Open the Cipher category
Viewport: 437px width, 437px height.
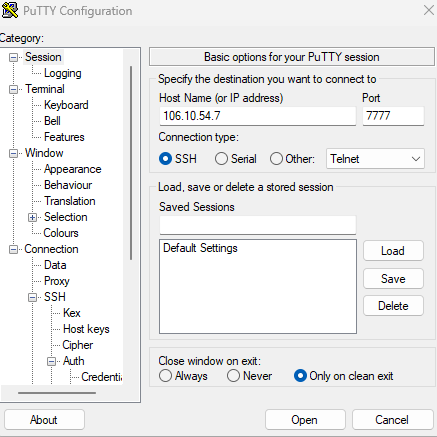78,345
